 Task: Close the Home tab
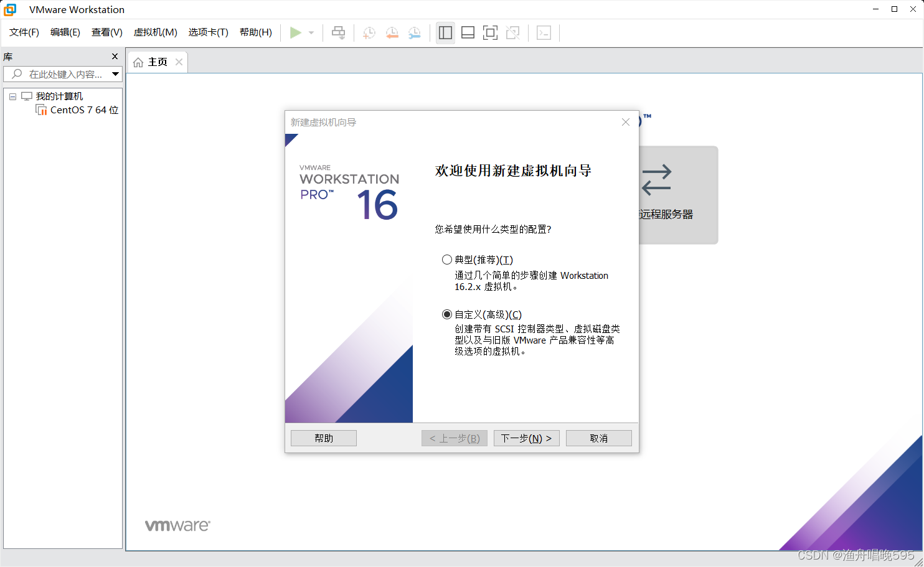179,62
